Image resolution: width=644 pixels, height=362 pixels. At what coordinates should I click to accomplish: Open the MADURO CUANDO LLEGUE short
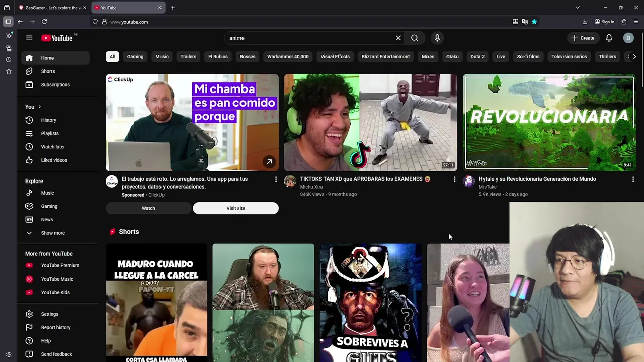156,303
